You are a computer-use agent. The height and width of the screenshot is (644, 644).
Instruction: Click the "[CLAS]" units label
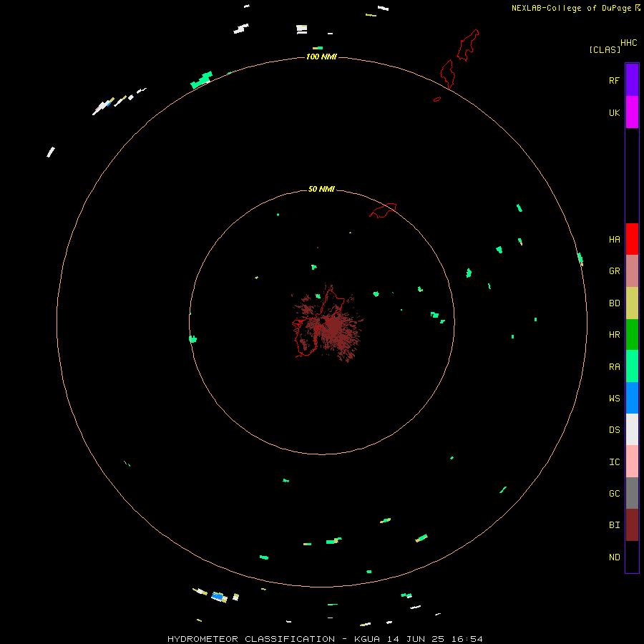605,49
